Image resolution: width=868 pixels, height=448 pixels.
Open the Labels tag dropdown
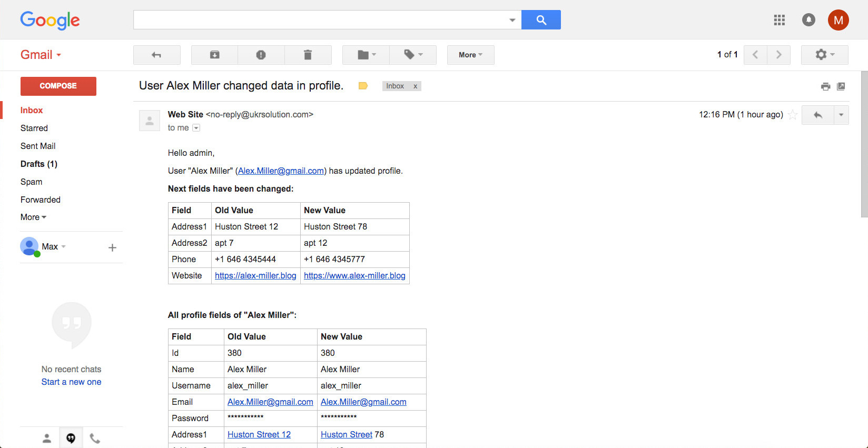click(x=413, y=55)
